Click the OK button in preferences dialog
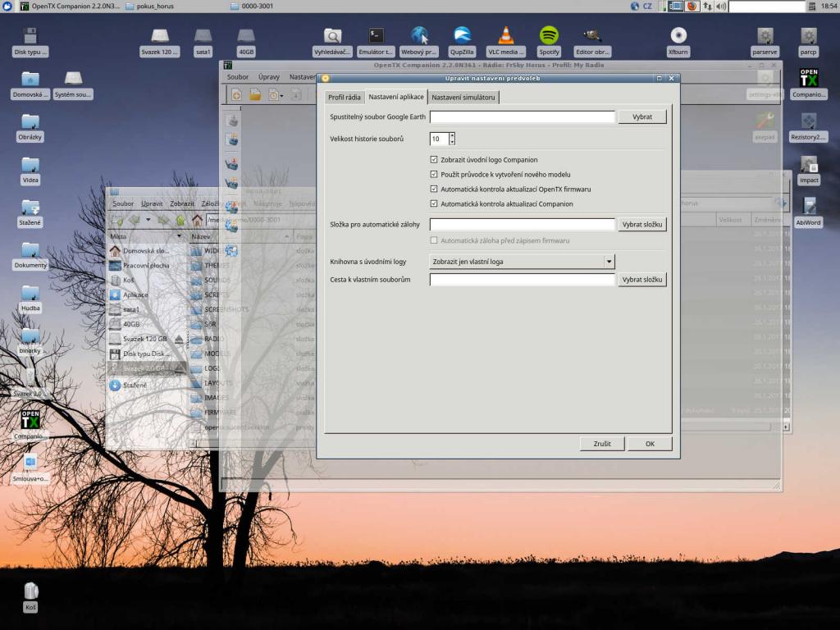The image size is (840, 630). [649, 444]
